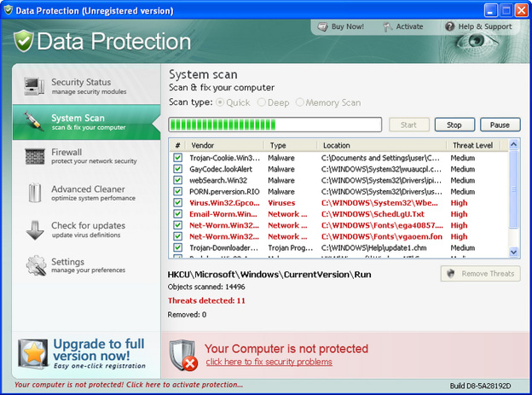532x395 pixels.
Task: Stop the running scan
Action: coord(454,125)
